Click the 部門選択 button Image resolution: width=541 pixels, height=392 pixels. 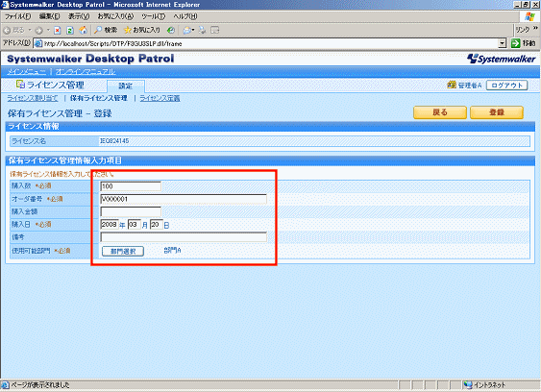pos(123,251)
